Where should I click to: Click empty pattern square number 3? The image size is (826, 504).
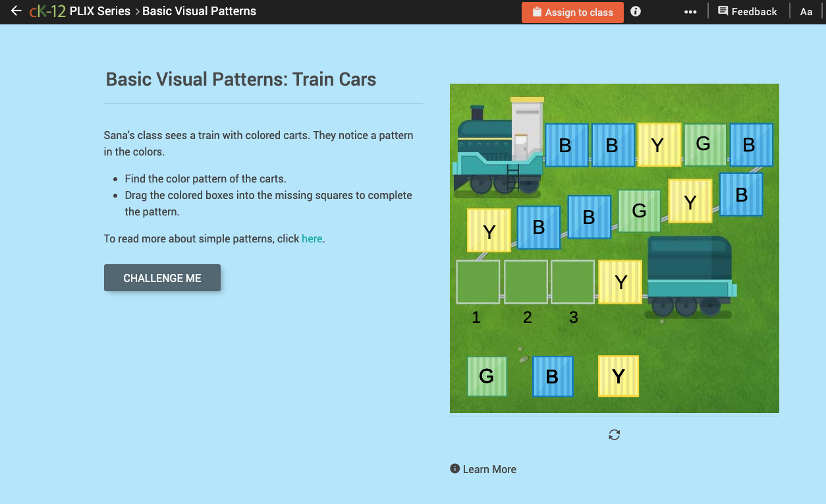[x=572, y=281]
